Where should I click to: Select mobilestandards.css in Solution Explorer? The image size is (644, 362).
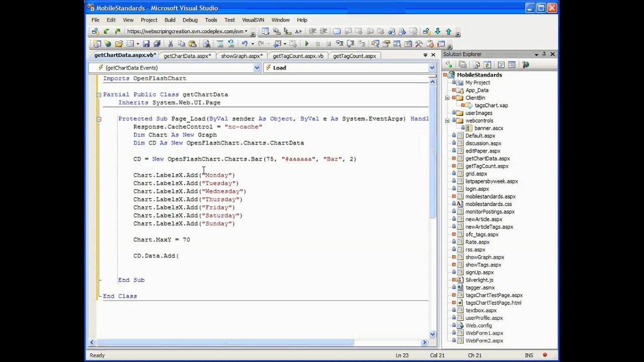coord(489,204)
